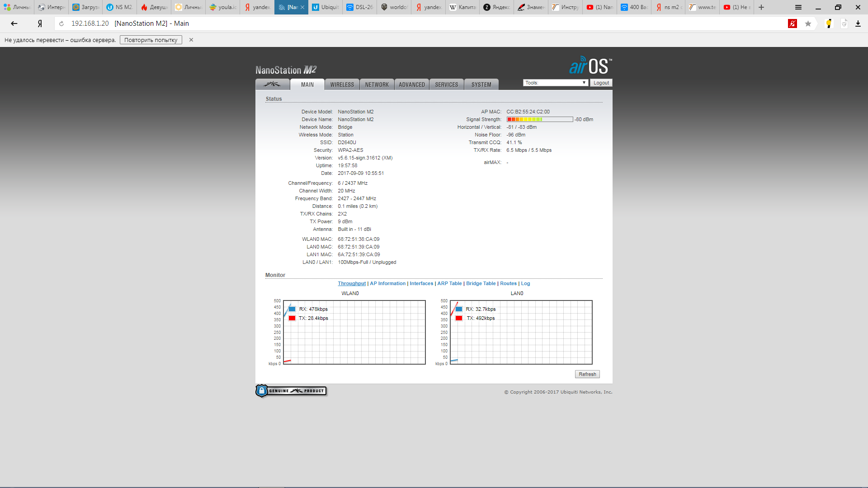Switch to the 400 Bad browser tab
Viewport: 868px width, 488px height.
[635, 7]
